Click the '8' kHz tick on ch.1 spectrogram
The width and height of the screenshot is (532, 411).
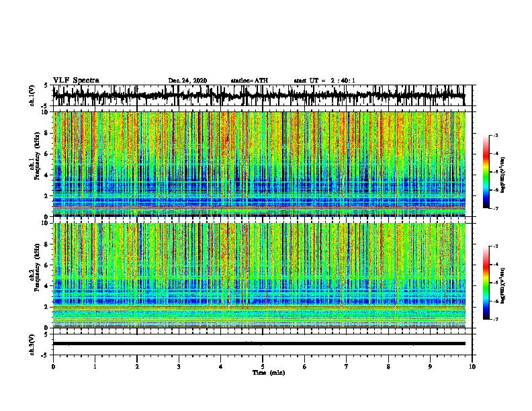(x=47, y=133)
